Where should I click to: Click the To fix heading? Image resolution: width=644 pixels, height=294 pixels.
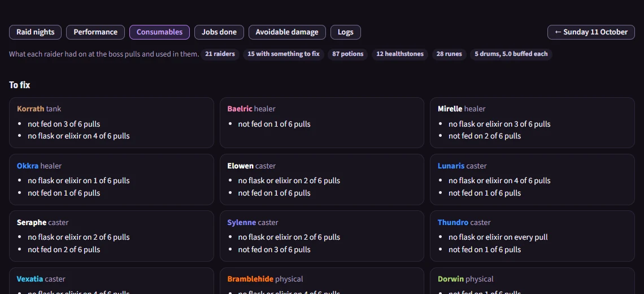(x=20, y=85)
